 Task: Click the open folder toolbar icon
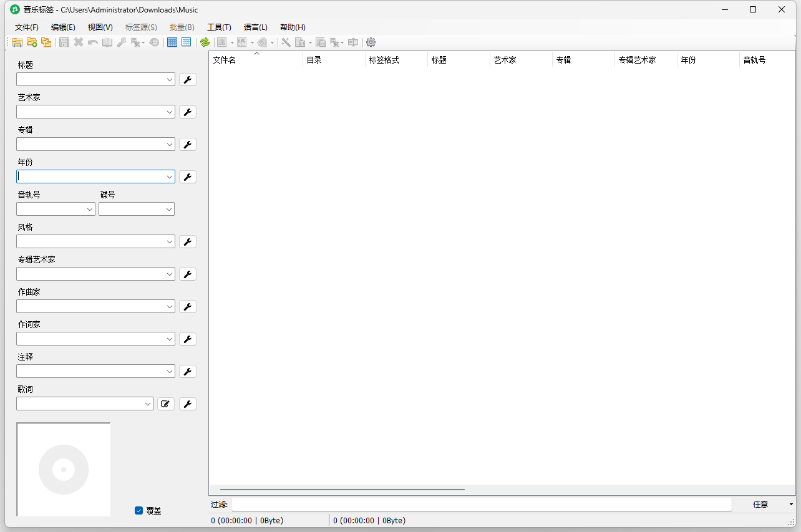coord(17,42)
